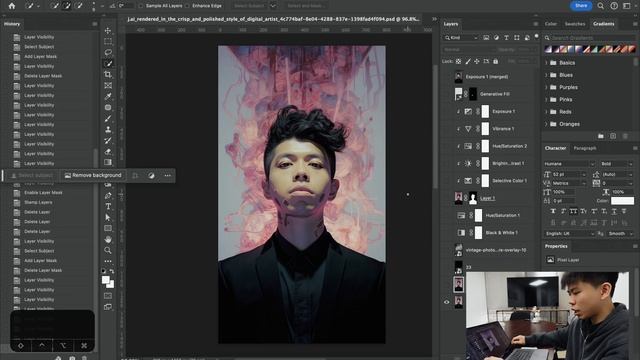Expand the Purples gradient folder

pos(546,87)
